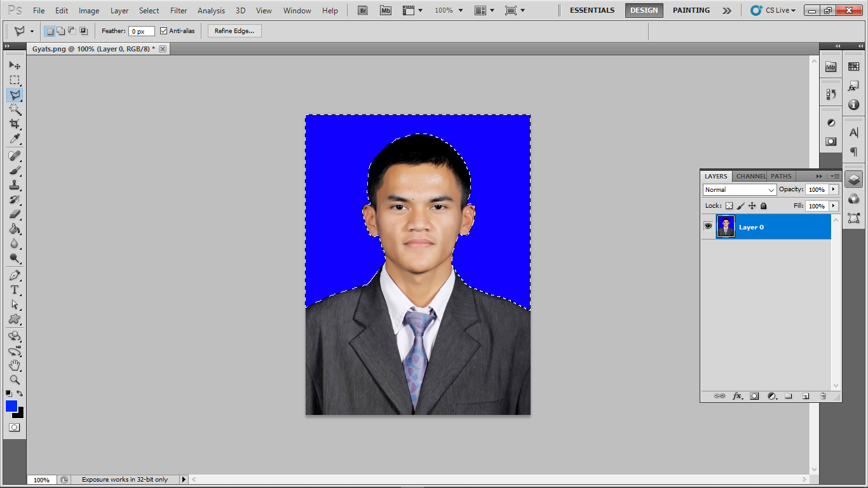The image size is (868, 488).
Task: Open the tool preset picker arrow
Action: click(x=32, y=31)
